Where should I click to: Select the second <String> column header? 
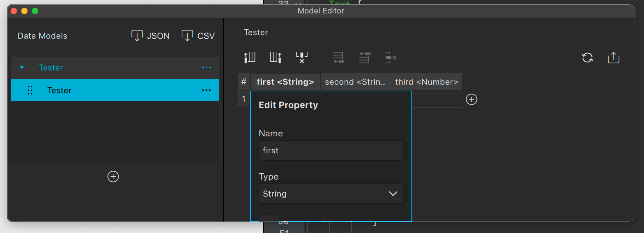pos(355,82)
